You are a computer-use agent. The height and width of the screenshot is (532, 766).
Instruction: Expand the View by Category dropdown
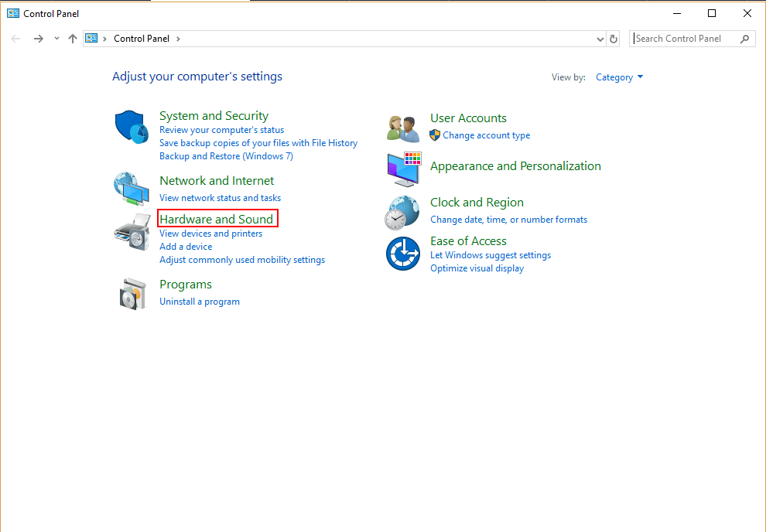[620, 77]
